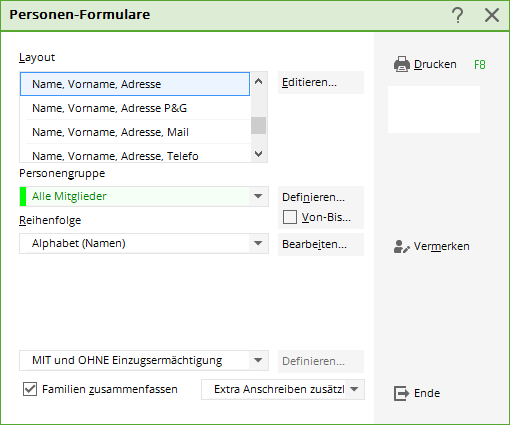Image resolution: width=510 pixels, height=425 pixels.
Task: Click the layout list's up arrow
Action: 258,81
